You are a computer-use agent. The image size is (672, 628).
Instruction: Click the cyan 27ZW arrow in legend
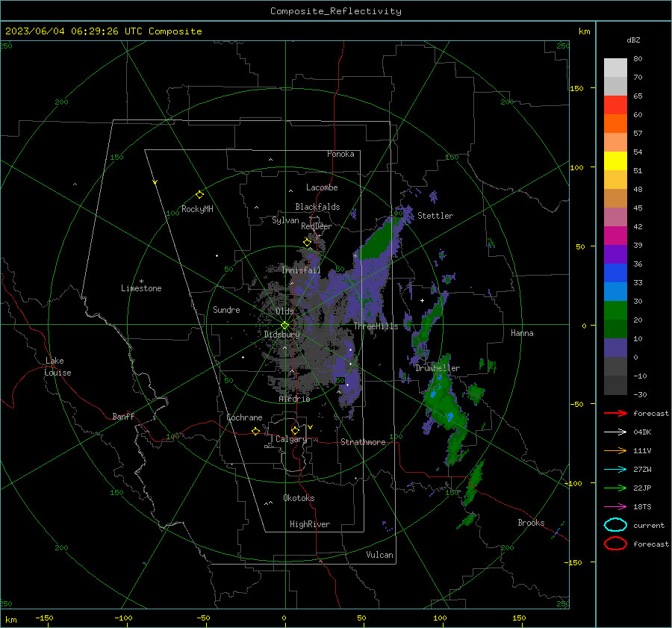pos(615,470)
